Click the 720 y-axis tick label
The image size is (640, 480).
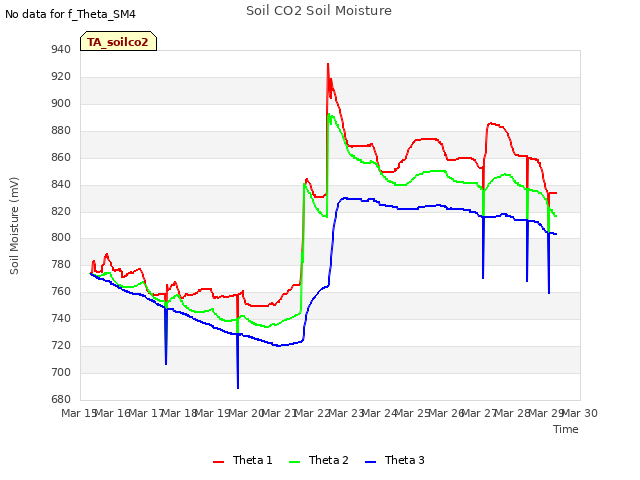point(61,345)
